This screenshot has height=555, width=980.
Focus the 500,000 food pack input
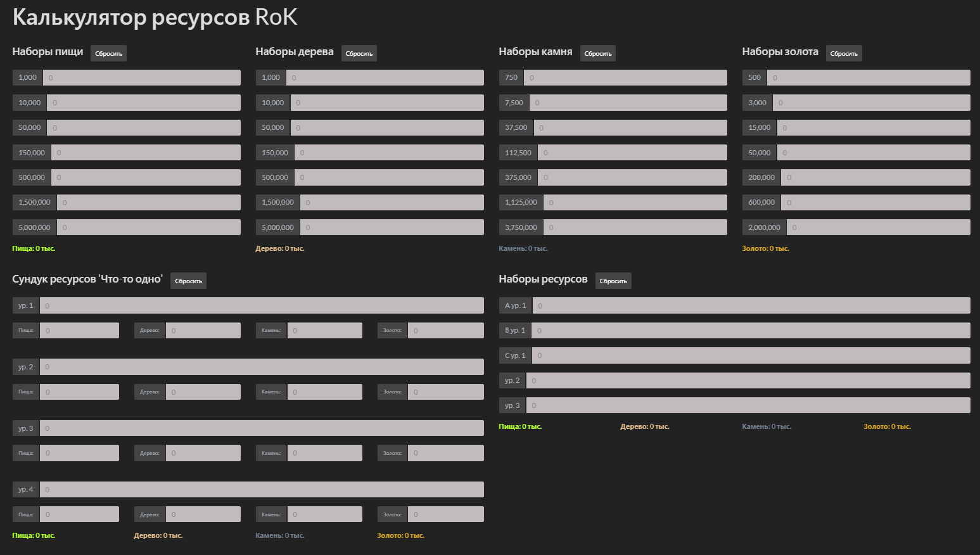tap(146, 177)
